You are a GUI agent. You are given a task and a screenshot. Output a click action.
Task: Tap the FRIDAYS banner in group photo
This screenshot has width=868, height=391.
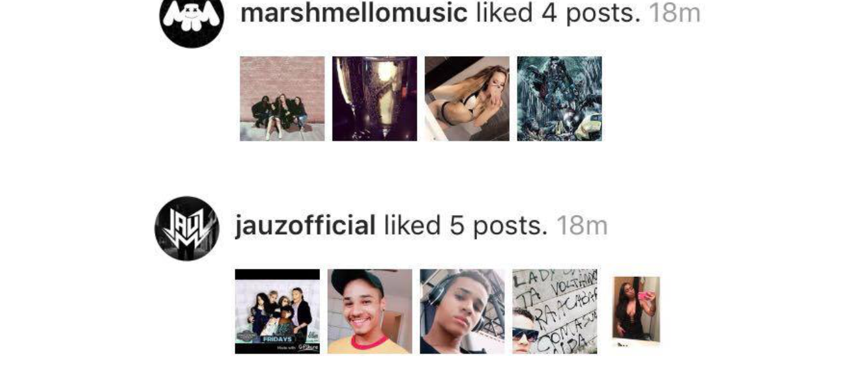278,339
